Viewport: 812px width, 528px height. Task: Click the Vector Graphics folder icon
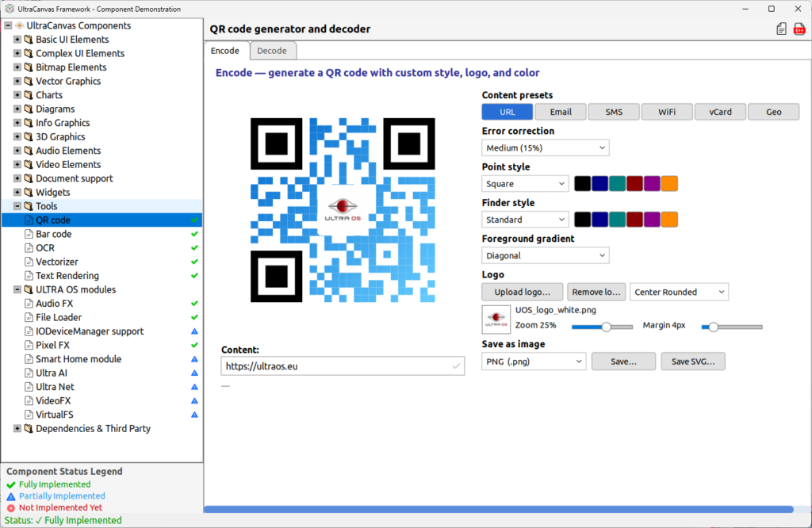(x=29, y=82)
